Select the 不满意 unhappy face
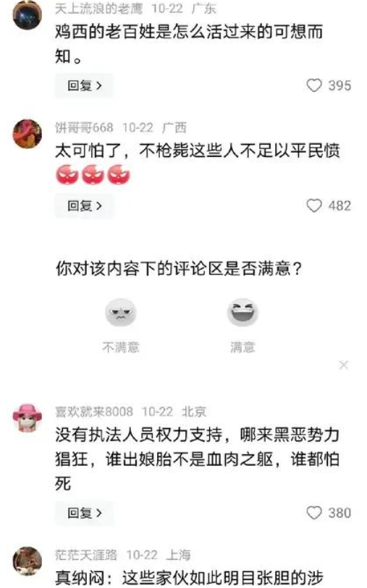Screen dimensions: 367x588 pyautogui.click(x=120, y=312)
